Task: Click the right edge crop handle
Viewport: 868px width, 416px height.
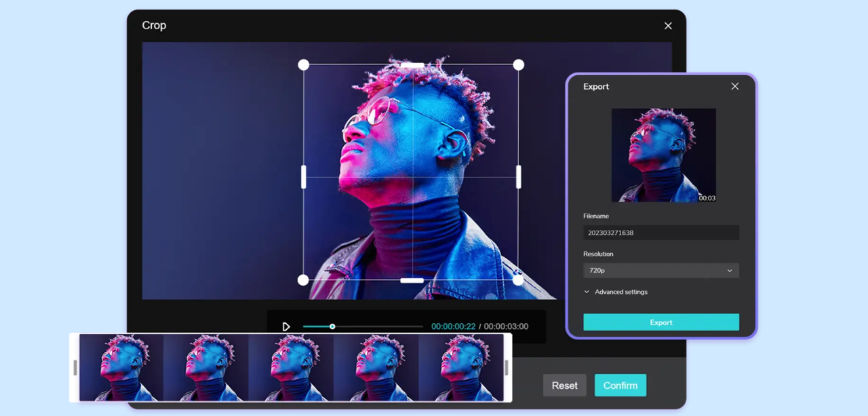Action: pyautogui.click(x=519, y=176)
